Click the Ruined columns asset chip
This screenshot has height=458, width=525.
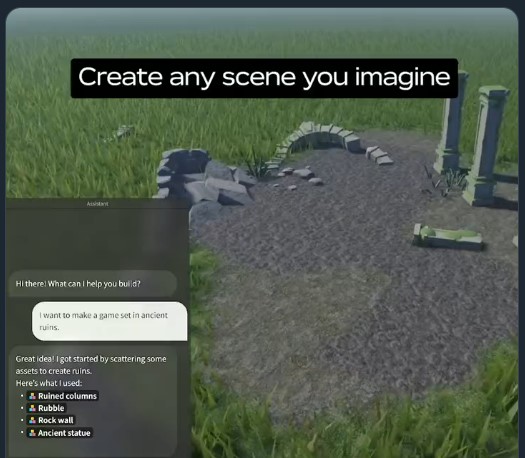pos(63,396)
